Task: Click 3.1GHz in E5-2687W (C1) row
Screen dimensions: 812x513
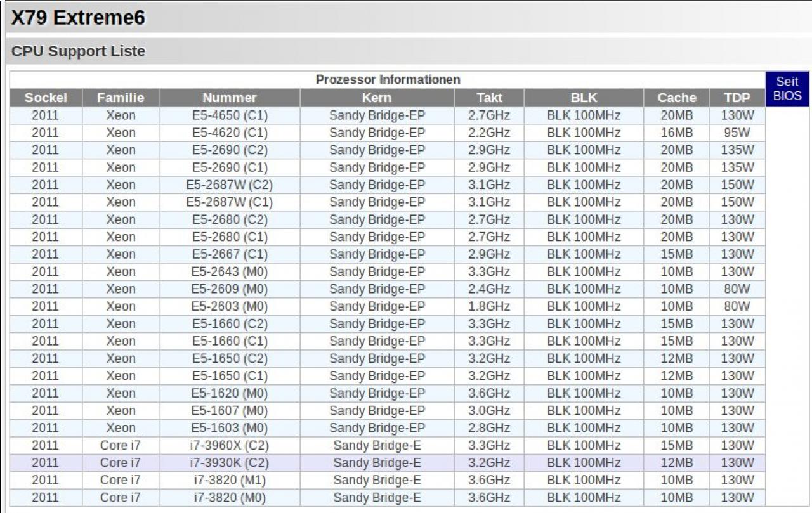Action: 489,202
